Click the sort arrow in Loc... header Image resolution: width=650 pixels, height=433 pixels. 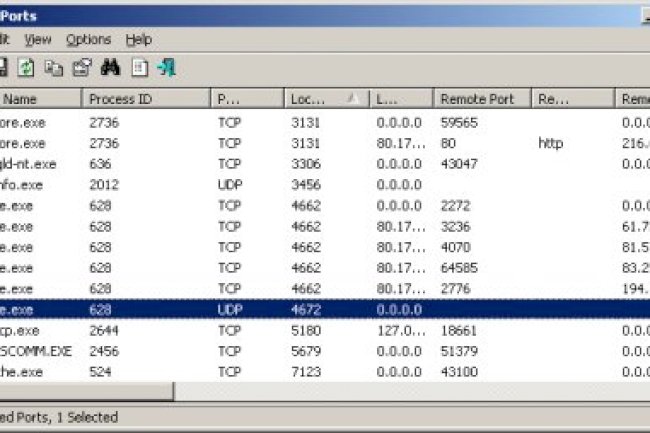(x=353, y=98)
